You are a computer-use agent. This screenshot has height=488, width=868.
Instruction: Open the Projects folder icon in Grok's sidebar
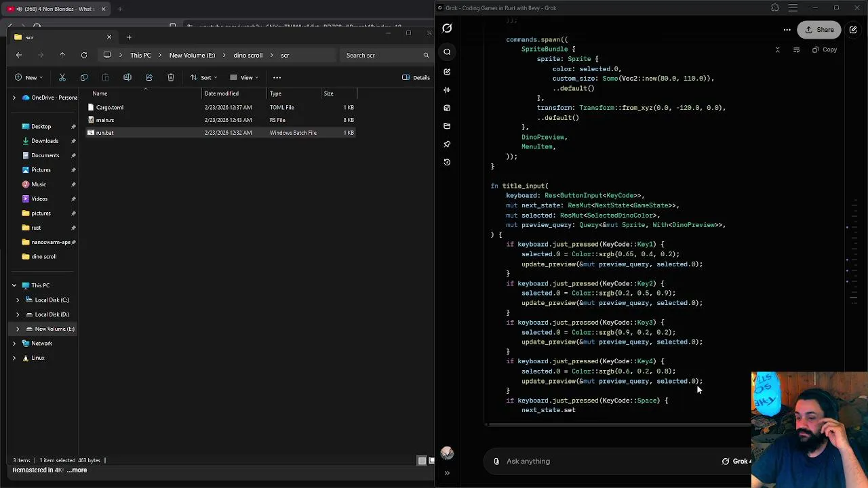(447, 126)
